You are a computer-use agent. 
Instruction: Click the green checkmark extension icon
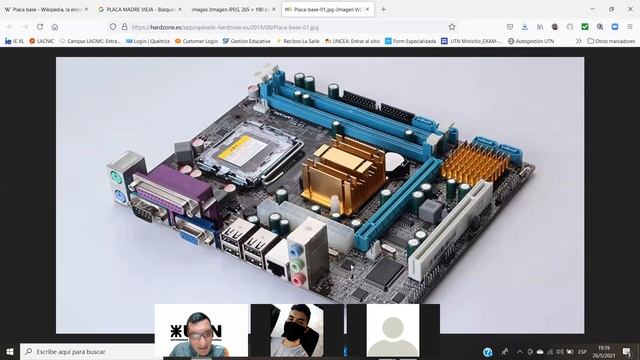[x=585, y=27]
